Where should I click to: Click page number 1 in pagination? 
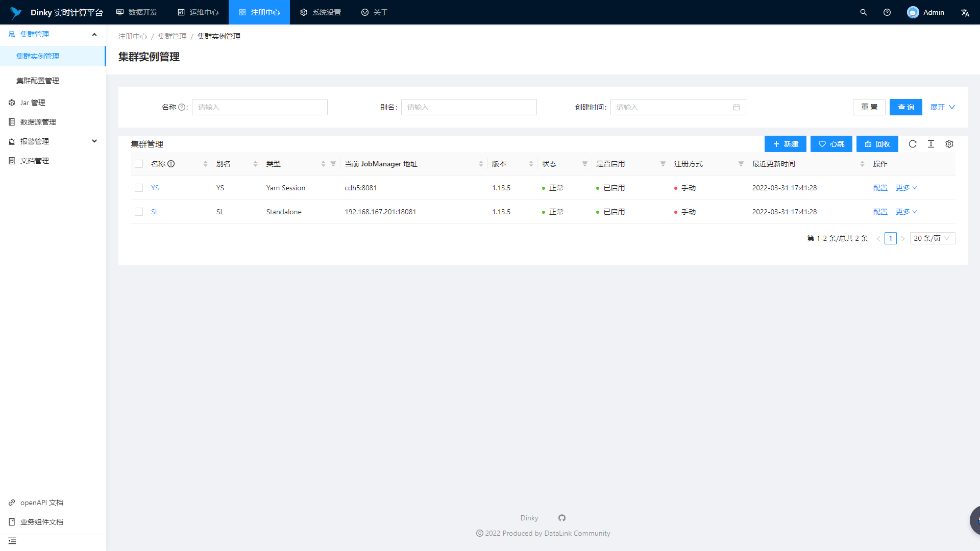(891, 238)
